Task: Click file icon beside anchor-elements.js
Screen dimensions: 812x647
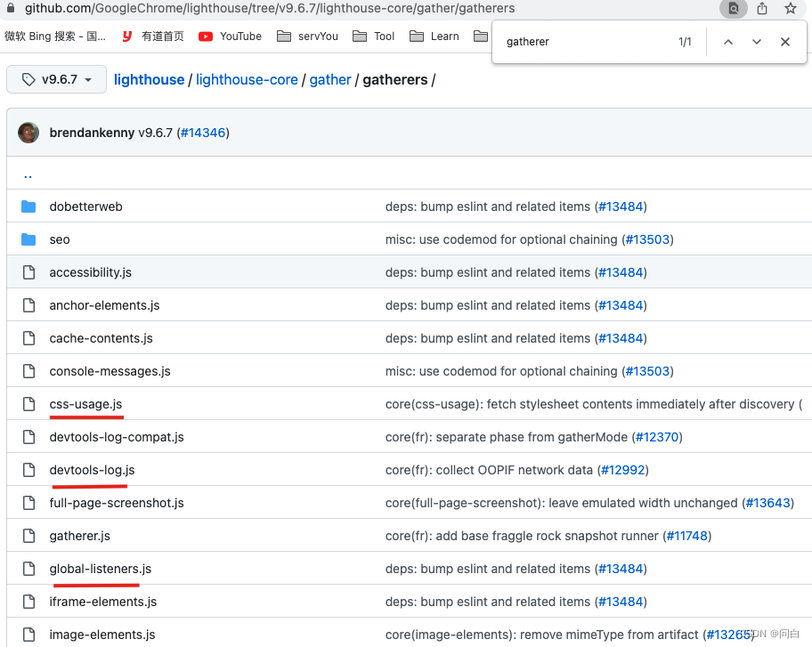Action: (29, 305)
